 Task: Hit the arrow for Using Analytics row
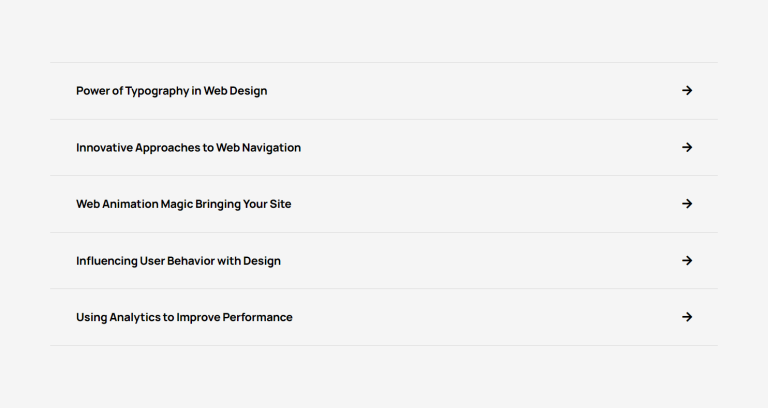[687, 317]
